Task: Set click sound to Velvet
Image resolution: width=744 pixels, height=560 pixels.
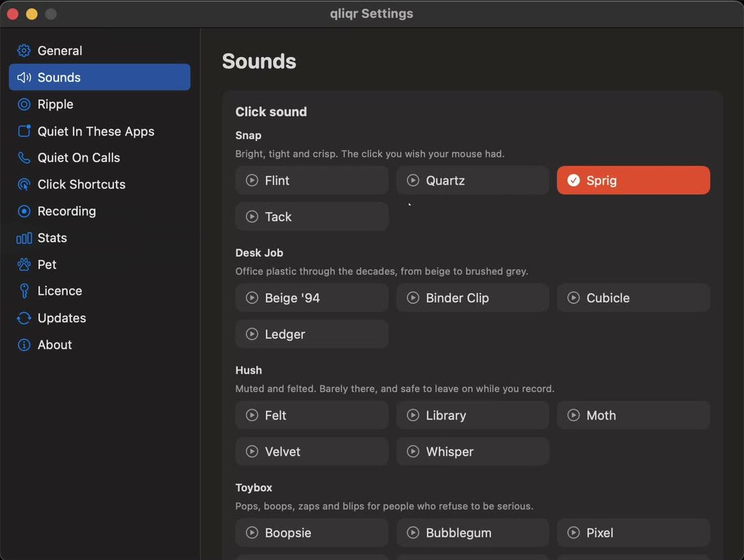Action: coord(312,451)
